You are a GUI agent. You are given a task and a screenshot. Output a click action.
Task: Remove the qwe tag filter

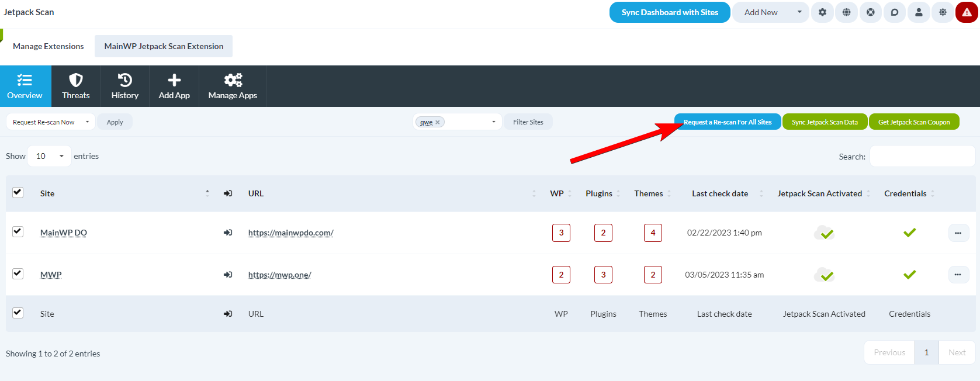tap(438, 123)
